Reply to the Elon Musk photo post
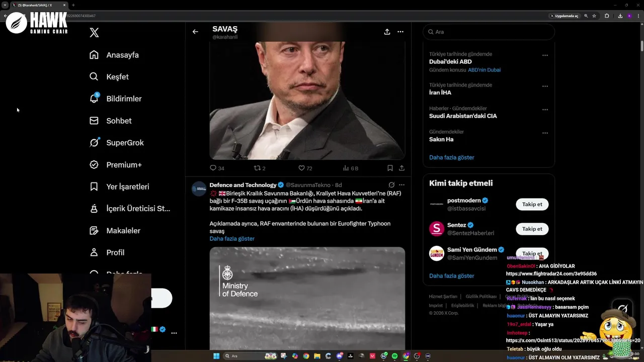This screenshot has height=362, width=644. click(213, 168)
